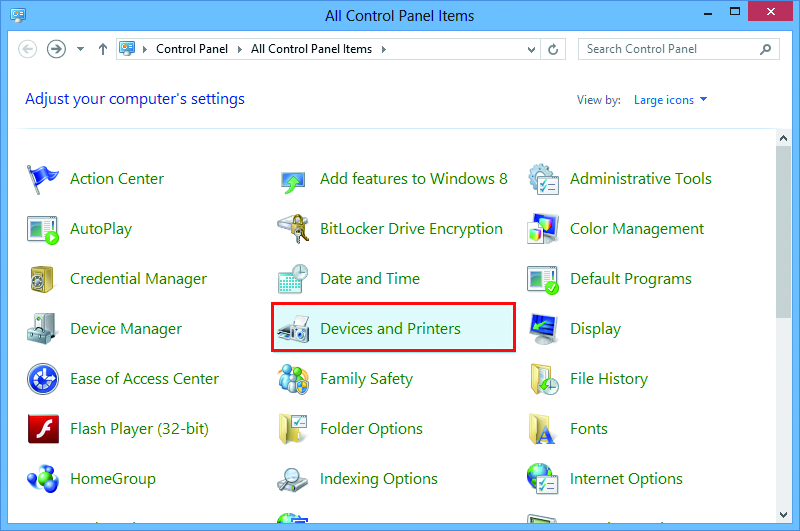Open the Action Center flag icon
This screenshot has width=800, height=531.
(42, 180)
